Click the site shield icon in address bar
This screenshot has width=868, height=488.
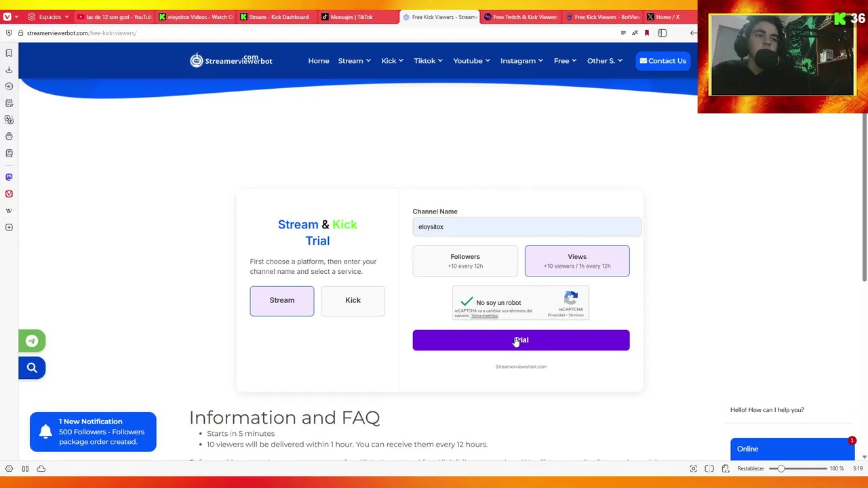click(9, 33)
